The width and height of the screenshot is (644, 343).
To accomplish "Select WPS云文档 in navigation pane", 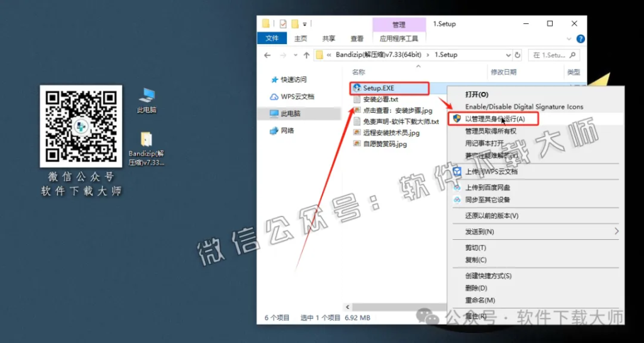I will click(292, 97).
